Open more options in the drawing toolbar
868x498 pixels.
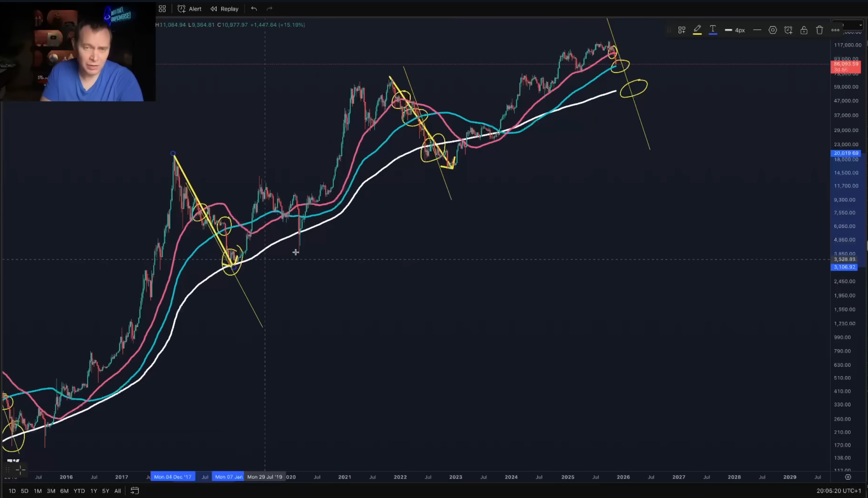835,30
